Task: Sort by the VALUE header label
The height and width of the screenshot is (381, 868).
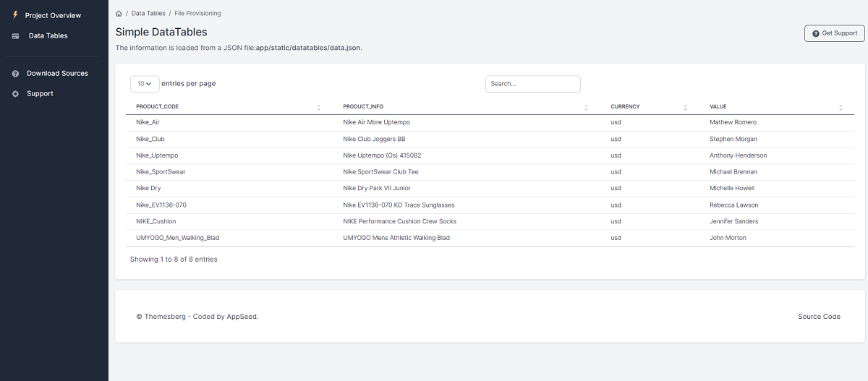Action: click(718, 107)
